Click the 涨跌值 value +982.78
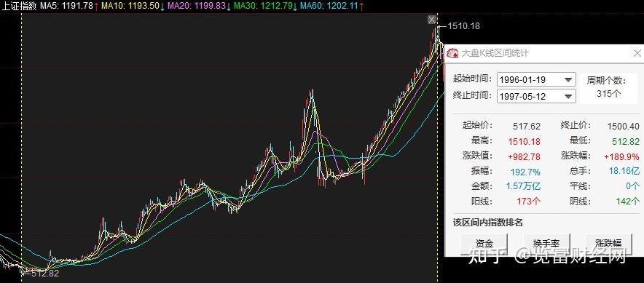 524,156
